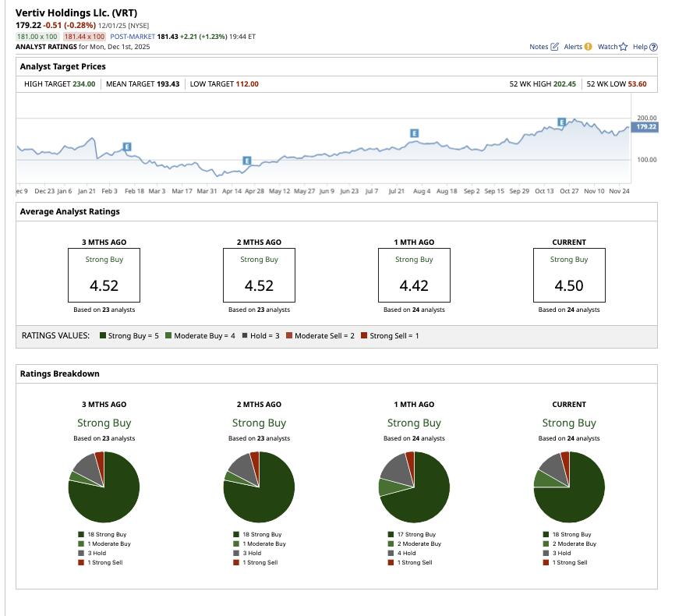Click the Alerts notification badge icon

588,46
